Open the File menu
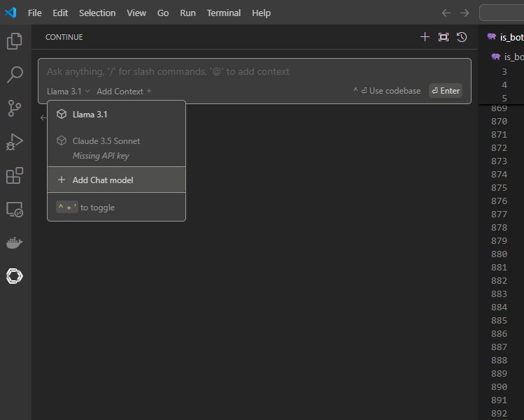Image resolution: width=524 pixels, height=420 pixels. click(35, 13)
